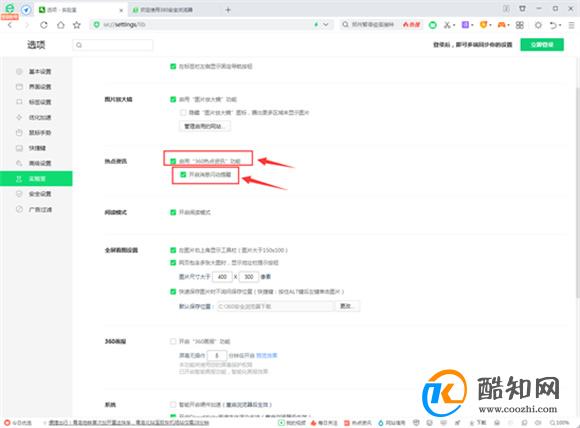Open the screenshot scissors tool
580x428 pixels.
coord(447,25)
